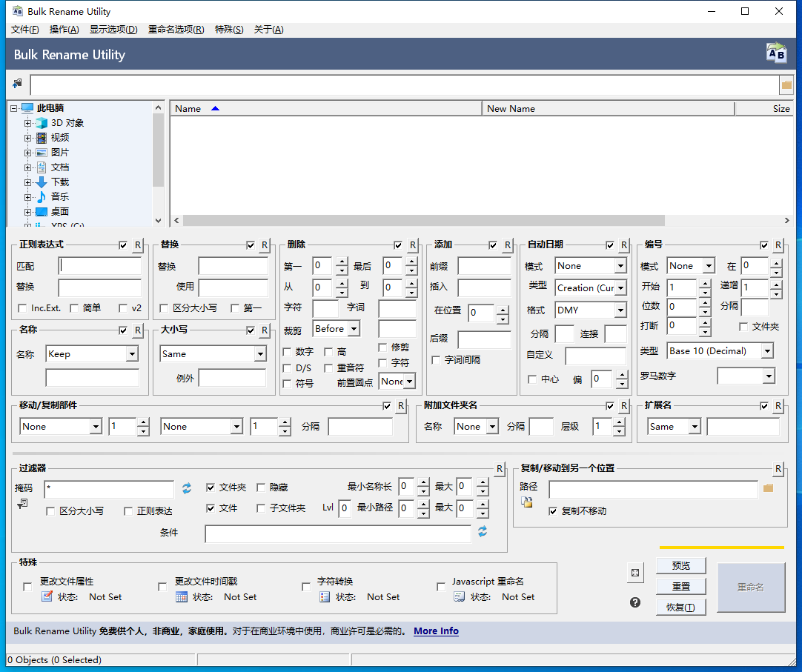Screen dimensions: 802x672
Task: Open the 重命名选项(R) menu
Action: pyautogui.click(x=176, y=30)
